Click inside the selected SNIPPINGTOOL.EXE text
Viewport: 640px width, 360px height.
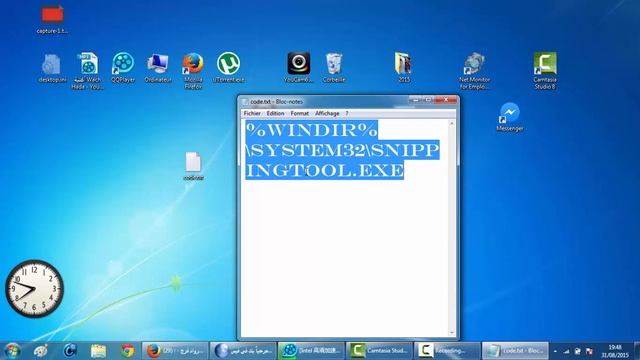point(324,170)
